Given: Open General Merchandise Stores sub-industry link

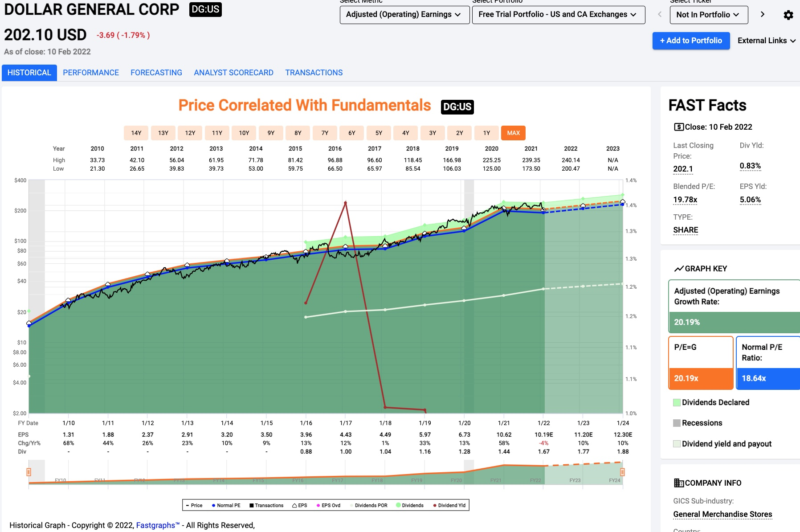Looking at the screenshot, I should (722, 514).
